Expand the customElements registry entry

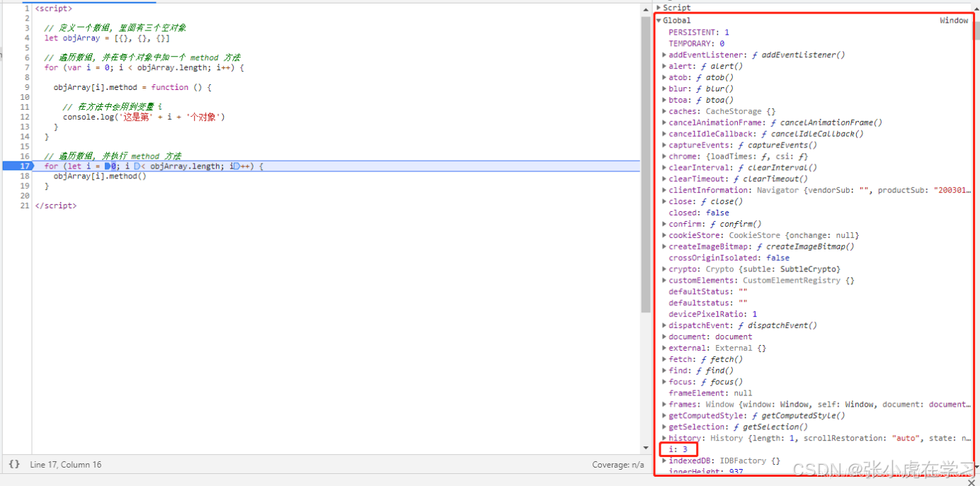click(664, 281)
